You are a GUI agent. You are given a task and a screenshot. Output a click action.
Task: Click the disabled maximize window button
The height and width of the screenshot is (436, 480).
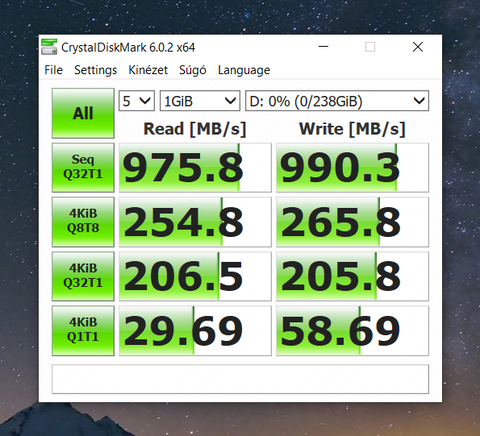370,47
